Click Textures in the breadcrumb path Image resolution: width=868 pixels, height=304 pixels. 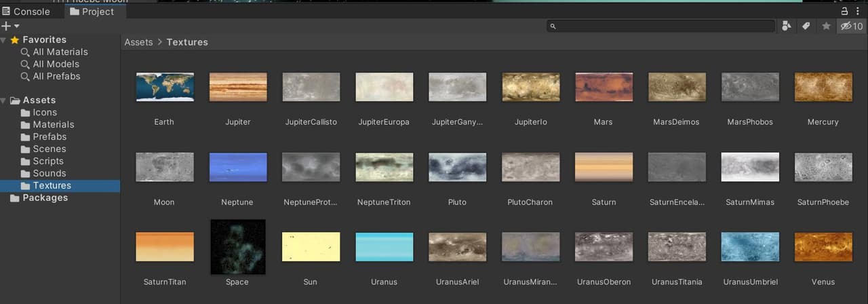[187, 42]
